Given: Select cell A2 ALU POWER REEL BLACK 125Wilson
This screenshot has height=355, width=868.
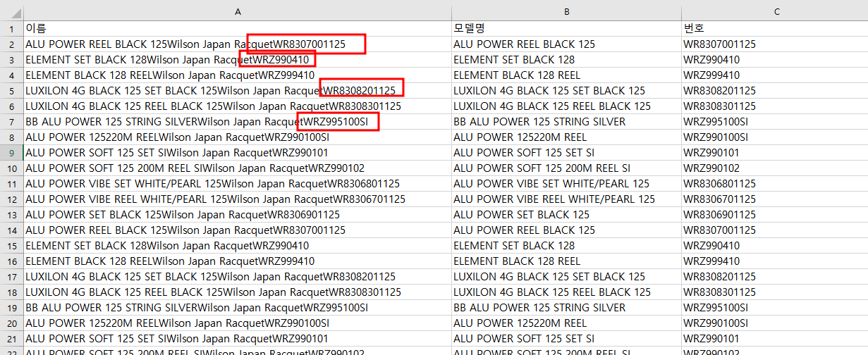Looking at the screenshot, I should coord(238,44).
